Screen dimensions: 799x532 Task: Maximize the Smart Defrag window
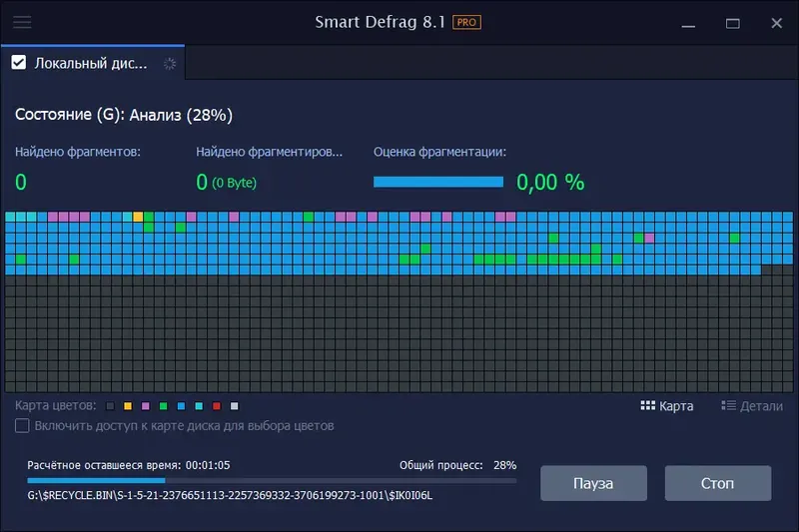pos(733,23)
